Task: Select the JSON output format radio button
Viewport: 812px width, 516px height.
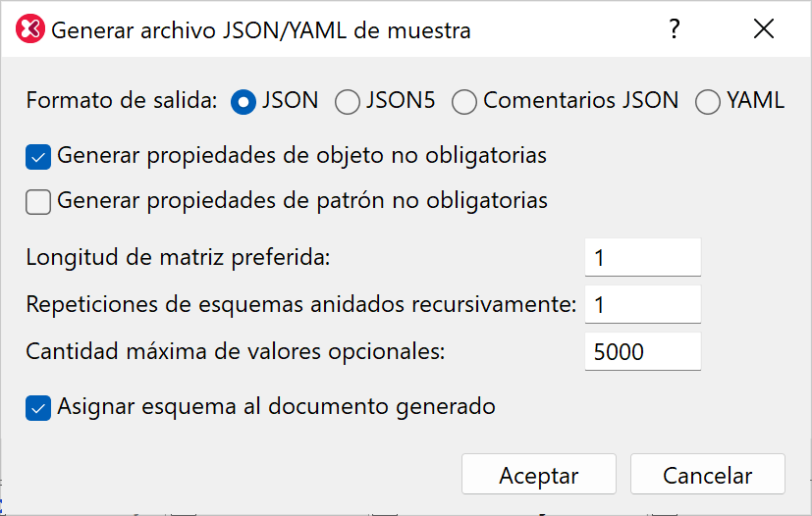Action: [x=244, y=101]
